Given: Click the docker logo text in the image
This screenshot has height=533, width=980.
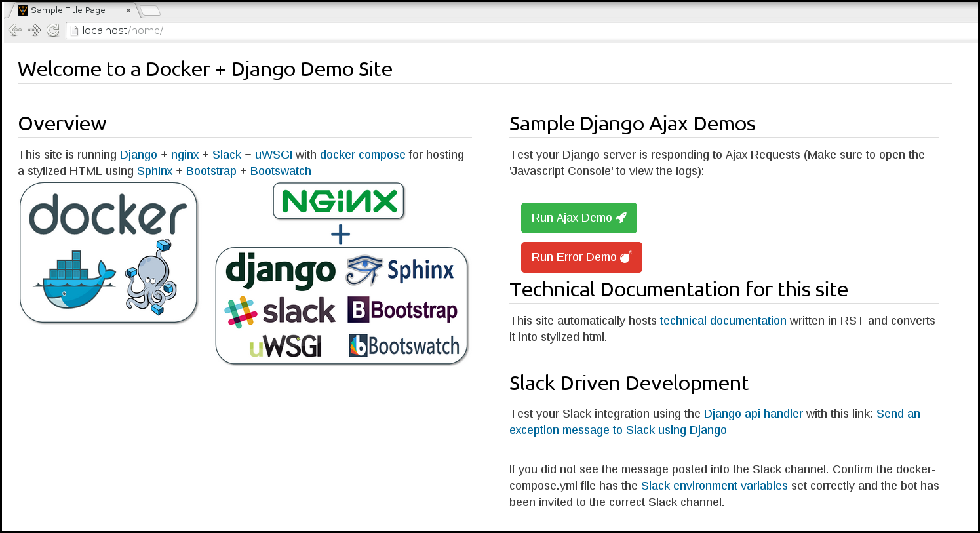Looking at the screenshot, I should tap(108, 214).
